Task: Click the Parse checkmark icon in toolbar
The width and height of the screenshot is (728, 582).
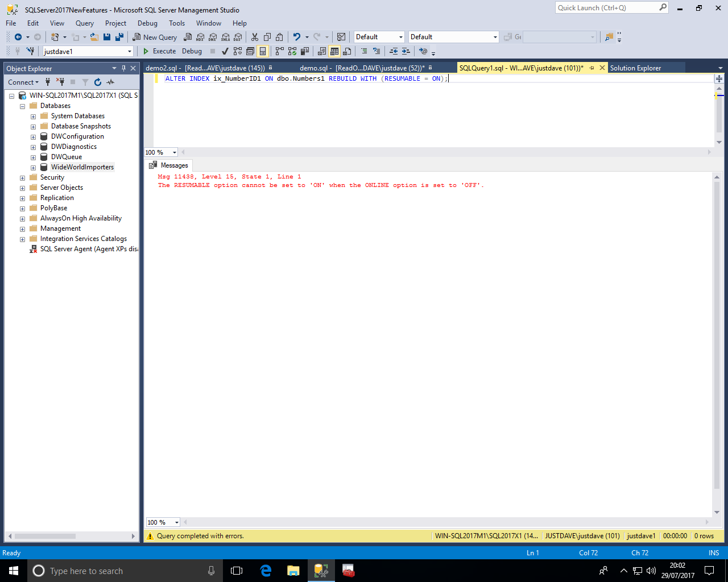Action: click(x=225, y=51)
